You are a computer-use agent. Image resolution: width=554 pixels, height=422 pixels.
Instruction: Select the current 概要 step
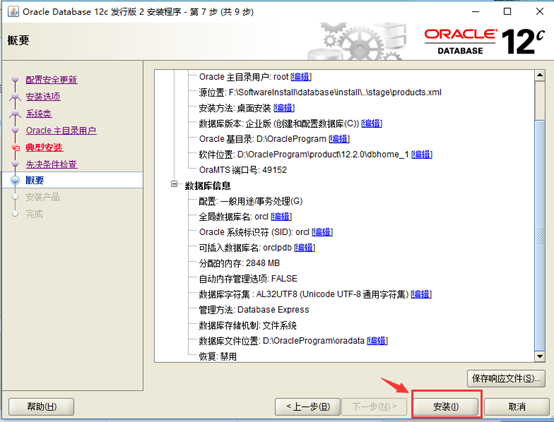[x=35, y=181]
